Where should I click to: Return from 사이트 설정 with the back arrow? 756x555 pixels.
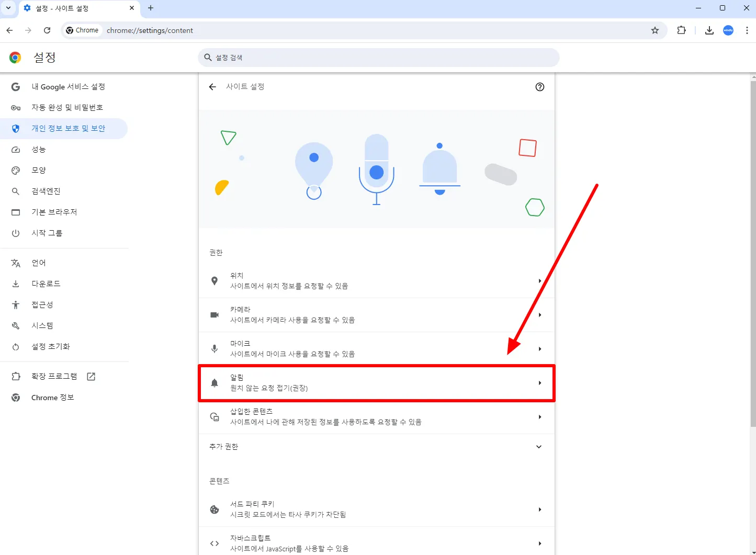pos(212,87)
